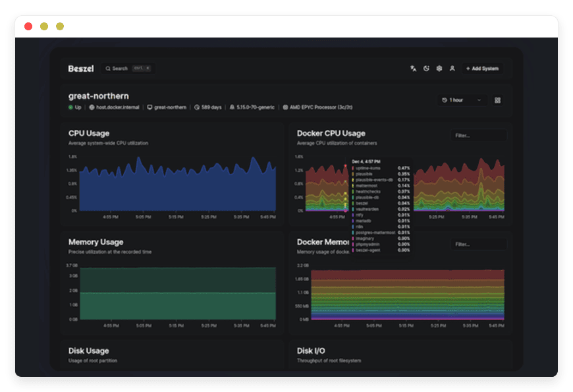Expand the Docker Memory Filter field
Viewport: 573px width, 392px height.
tap(478, 244)
